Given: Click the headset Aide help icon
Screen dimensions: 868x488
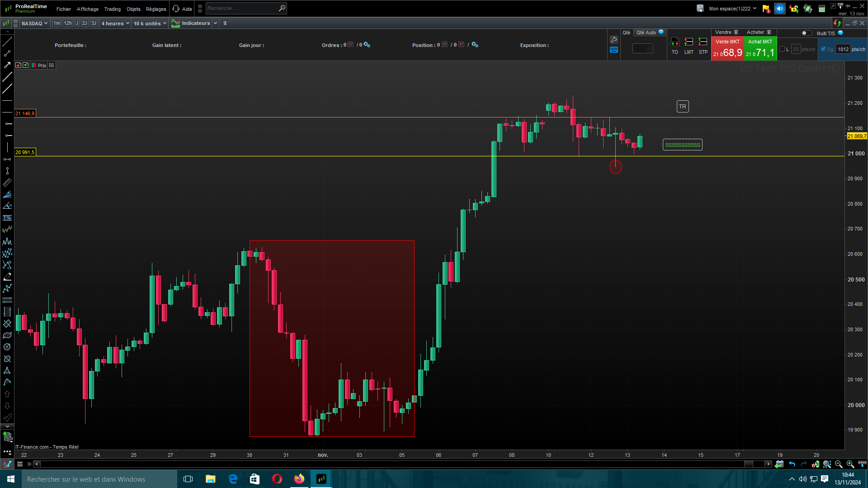Looking at the screenshot, I should [x=176, y=9].
